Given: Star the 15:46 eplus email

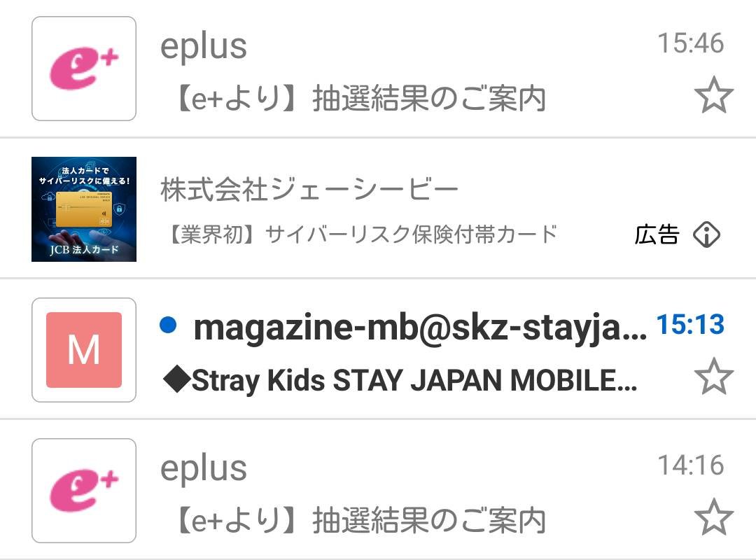Looking at the screenshot, I should [x=713, y=97].
